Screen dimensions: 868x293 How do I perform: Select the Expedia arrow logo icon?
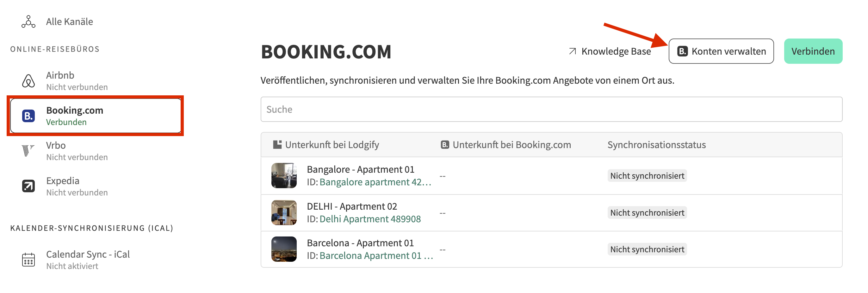point(28,186)
